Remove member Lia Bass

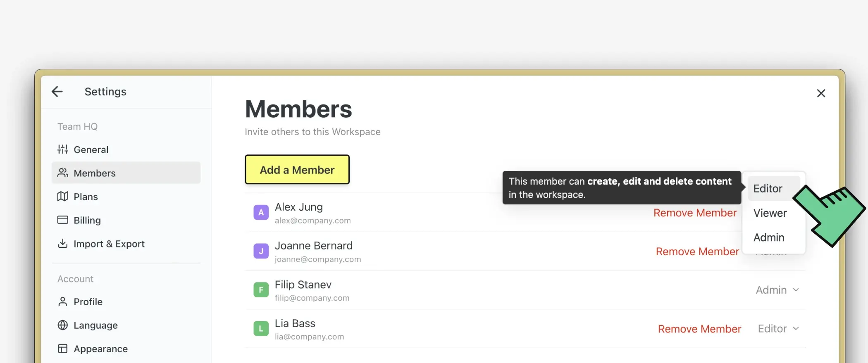click(x=699, y=329)
